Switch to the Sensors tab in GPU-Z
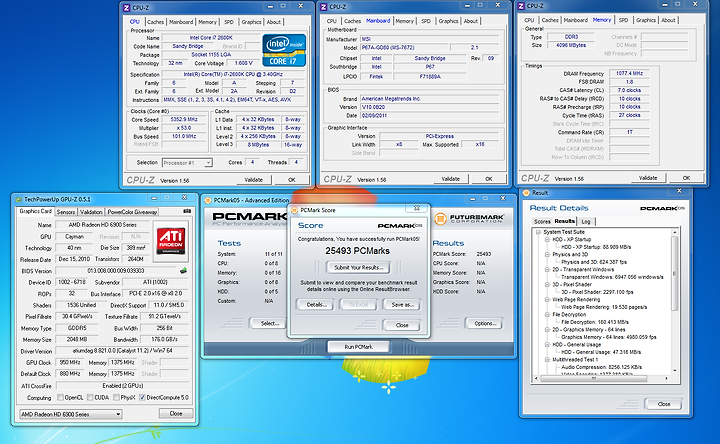The height and width of the screenshot is (444, 720). click(66, 212)
